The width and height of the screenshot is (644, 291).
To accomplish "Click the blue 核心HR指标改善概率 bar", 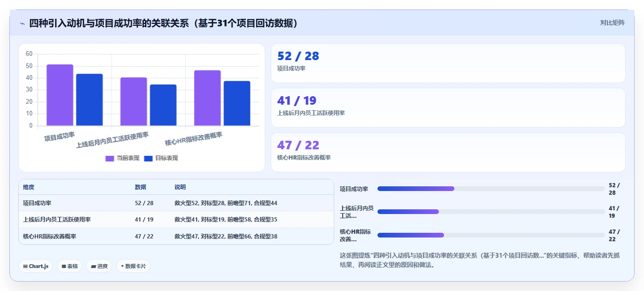I will click(x=237, y=103).
